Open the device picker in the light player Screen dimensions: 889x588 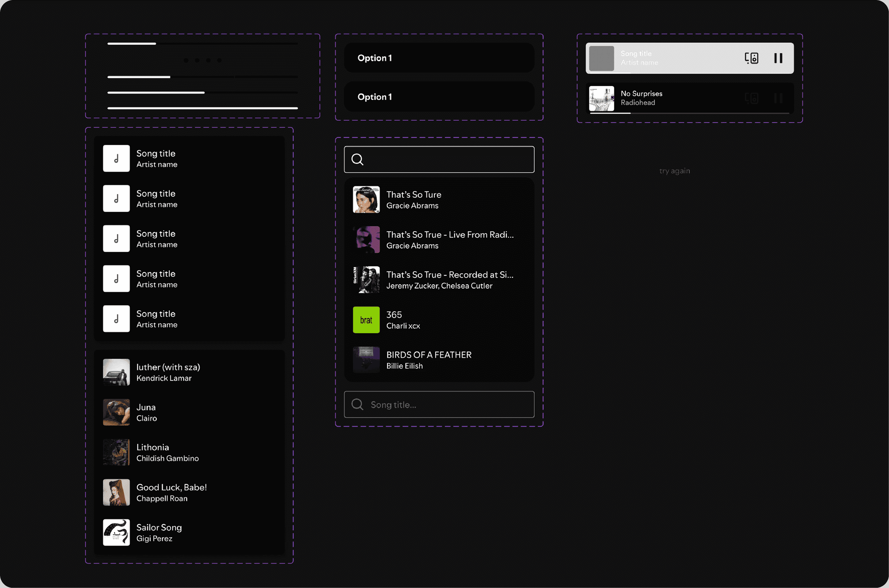[x=751, y=58]
